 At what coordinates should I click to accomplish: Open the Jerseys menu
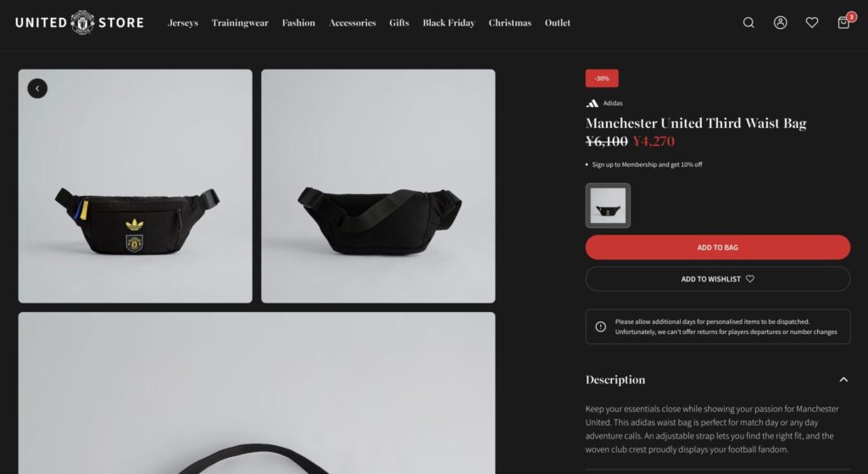(x=183, y=23)
